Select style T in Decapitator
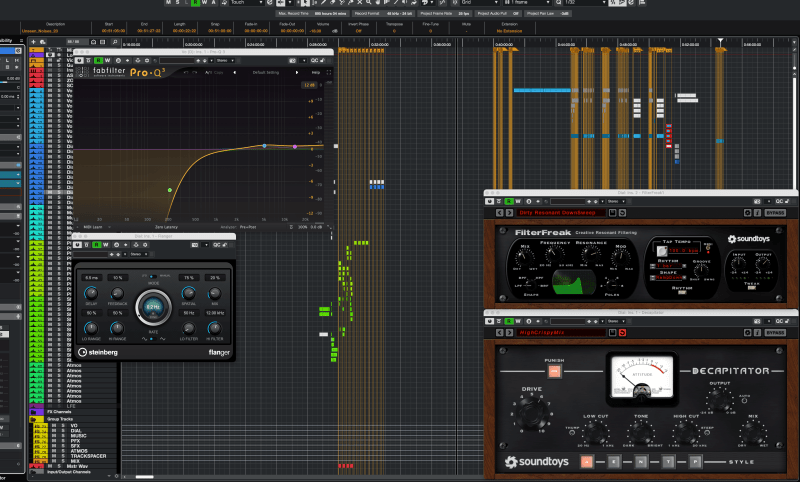This screenshot has height=482, width=800. click(x=668, y=462)
